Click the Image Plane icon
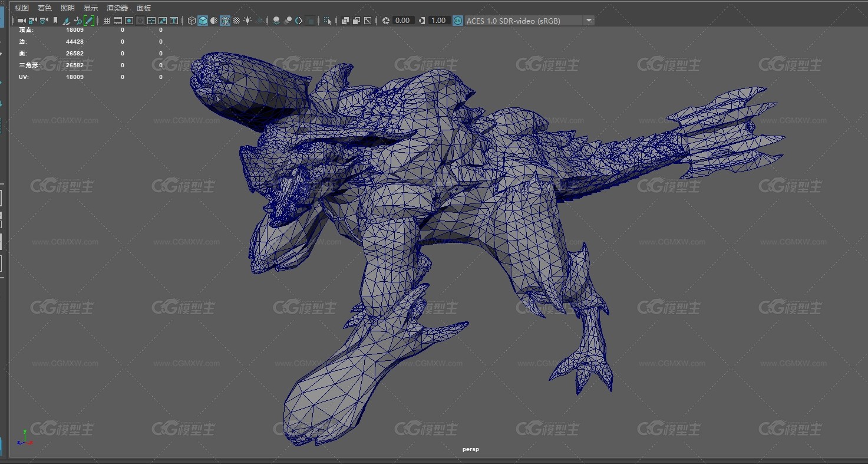The height and width of the screenshot is (464, 868). pos(67,21)
